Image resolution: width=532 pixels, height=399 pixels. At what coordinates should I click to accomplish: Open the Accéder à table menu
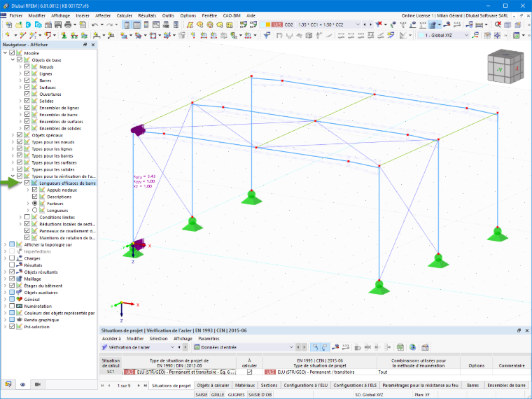(111, 339)
